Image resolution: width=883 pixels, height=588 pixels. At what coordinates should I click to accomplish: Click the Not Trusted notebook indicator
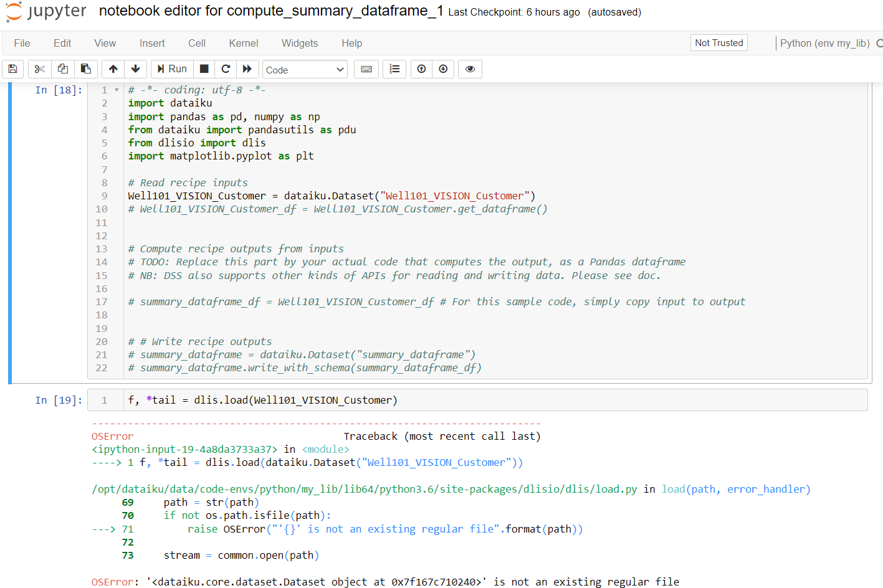click(718, 42)
